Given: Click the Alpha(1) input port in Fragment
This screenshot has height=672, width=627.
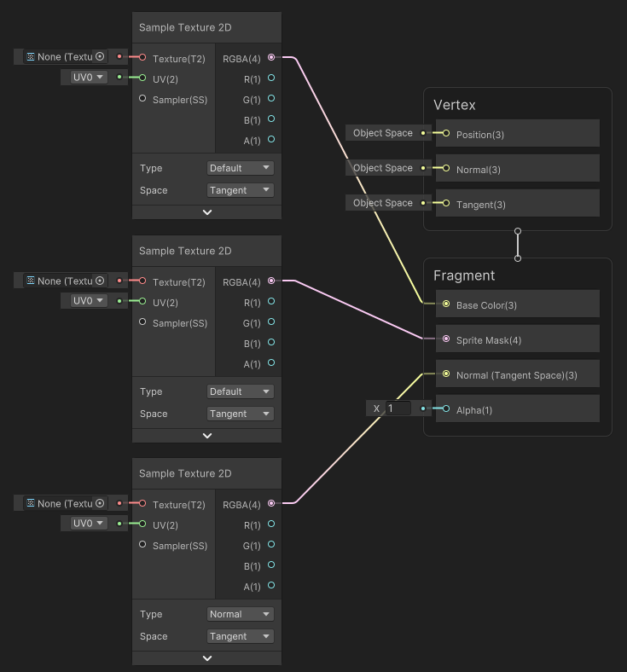Looking at the screenshot, I should (x=446, y=409).
